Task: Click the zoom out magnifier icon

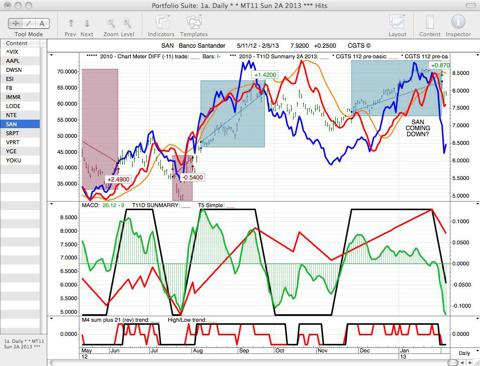Action: pyautogui.click(x=111, y=24)
